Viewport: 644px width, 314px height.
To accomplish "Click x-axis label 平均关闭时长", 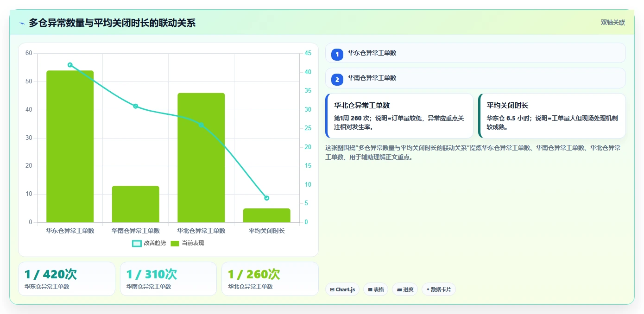I will pyautogui.click(x=267, y=231).
